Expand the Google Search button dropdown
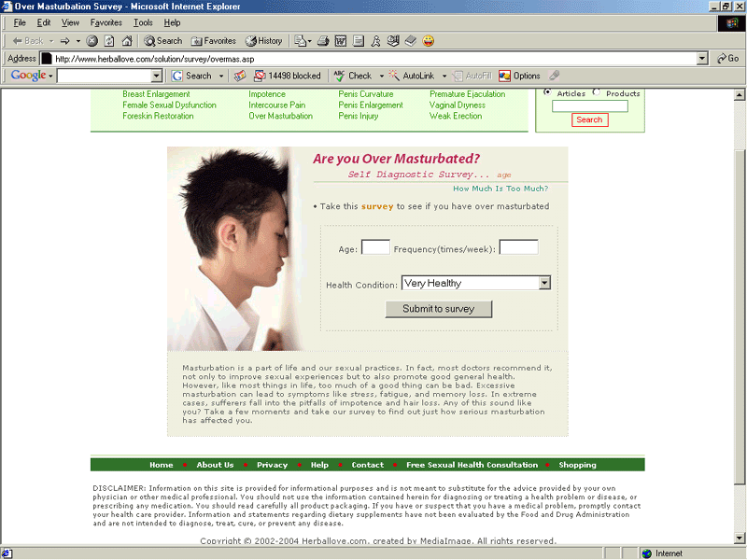Viewport: 747px width, 560px height. click(x=221, y=76)
